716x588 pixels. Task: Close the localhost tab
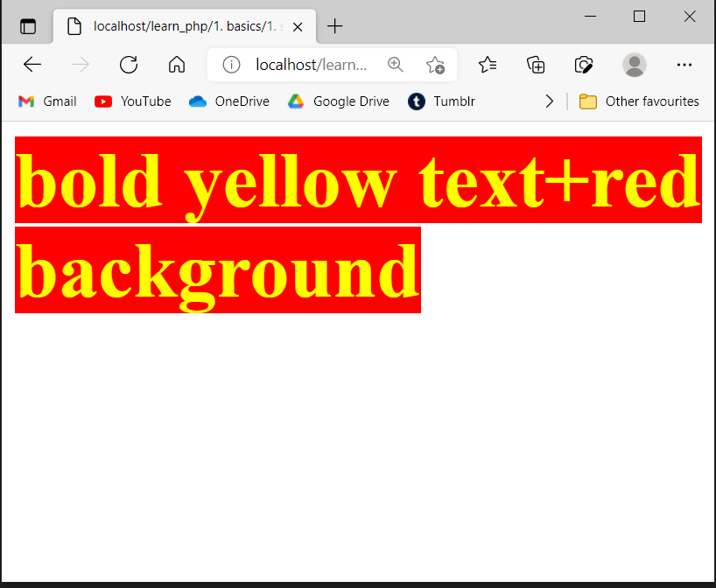tap(298, 26)
